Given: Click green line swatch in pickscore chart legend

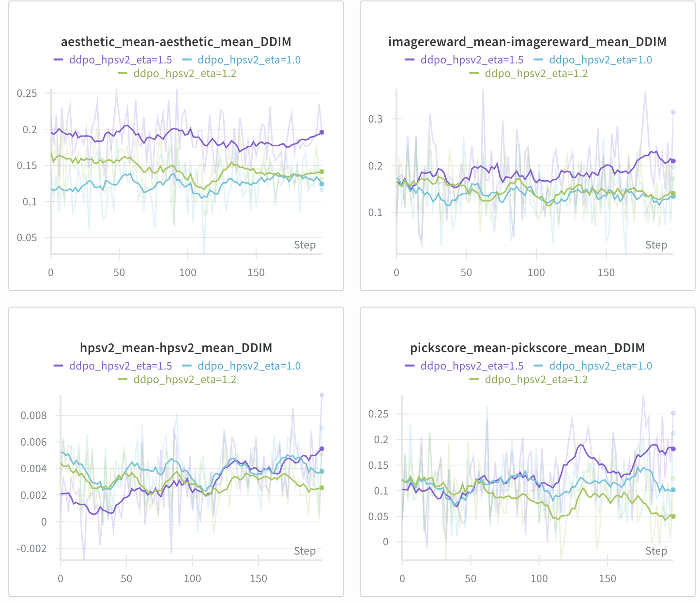Looking at the screenshot, I should (474, 379).
